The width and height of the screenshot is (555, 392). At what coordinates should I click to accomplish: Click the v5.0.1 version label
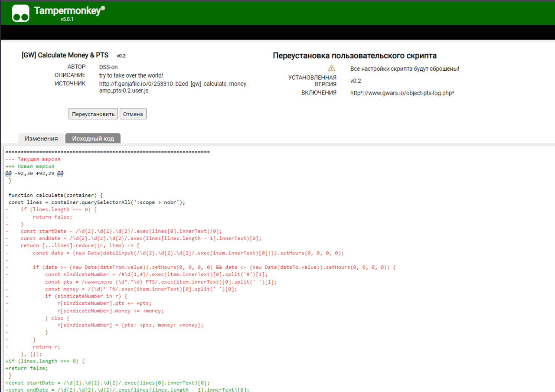click(x=67, y=20)
